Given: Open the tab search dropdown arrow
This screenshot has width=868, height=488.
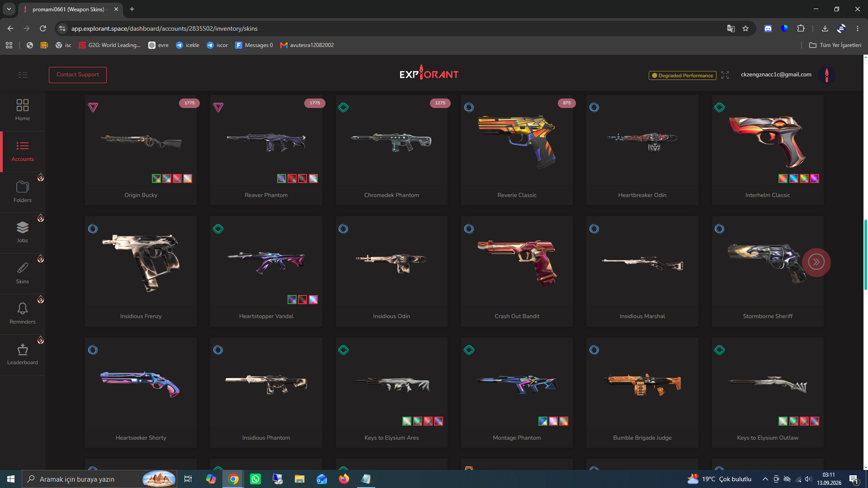Looking at the screenshot, I should point(9,9).
